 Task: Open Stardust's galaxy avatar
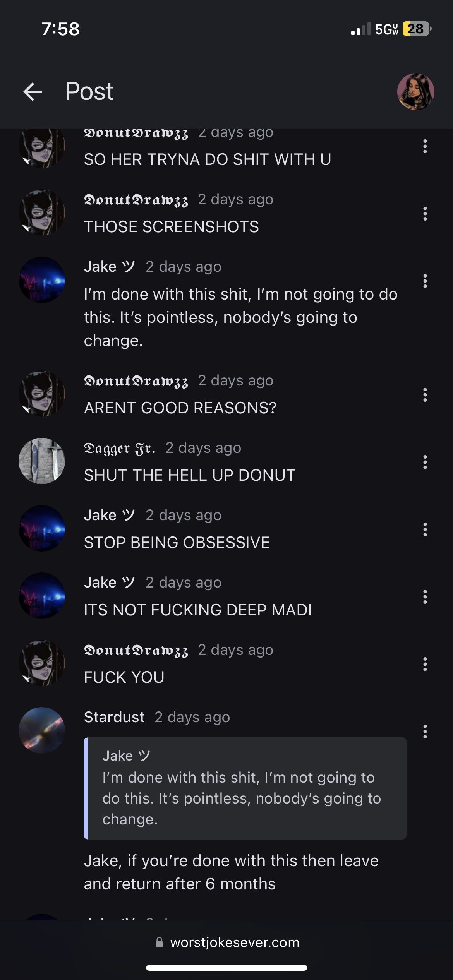pyautogui.click(x=42, y=730)
